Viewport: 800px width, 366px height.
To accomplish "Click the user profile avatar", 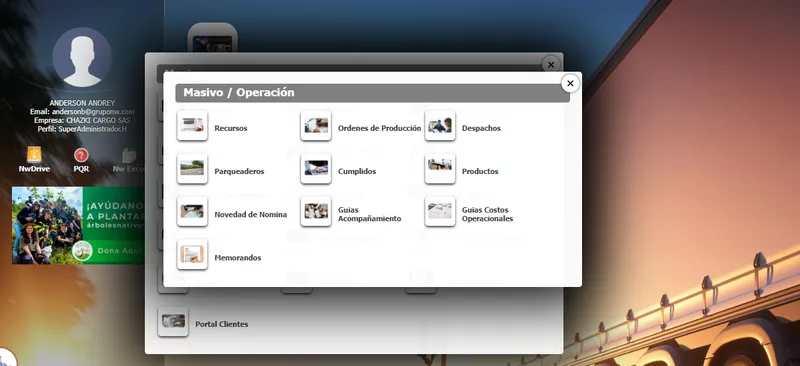I will pyautogui.click(x=82, y=57).
